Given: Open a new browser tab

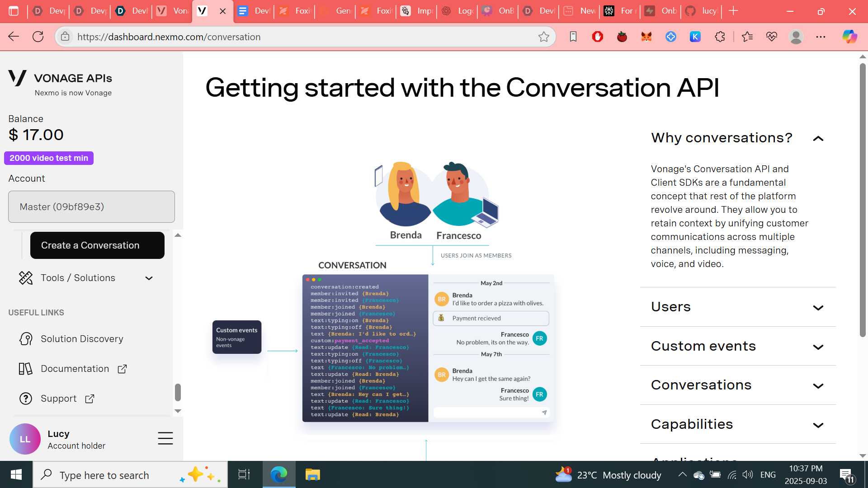Looking at the screenshot, I should [x=733, y=11].
